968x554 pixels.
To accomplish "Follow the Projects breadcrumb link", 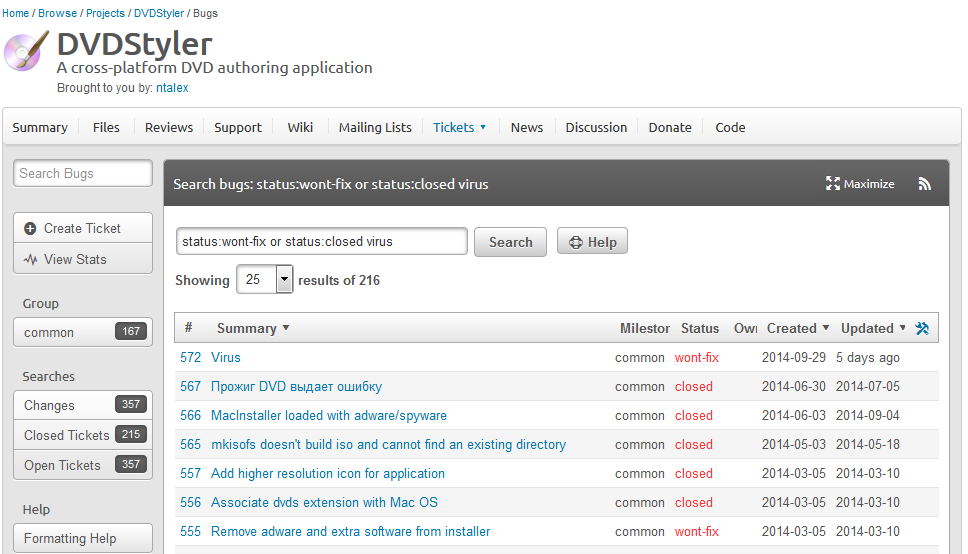I will pos(105,13).
